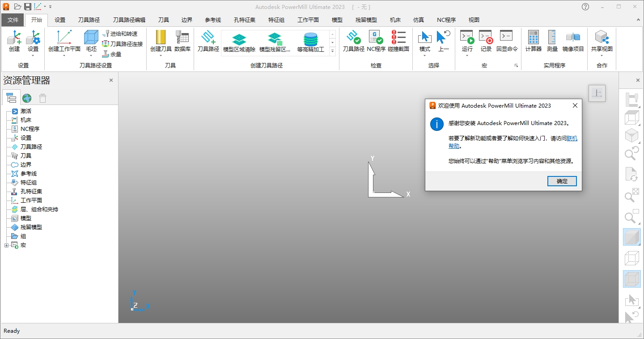Switch to 视图 ribbon tab

pos(474,20)
